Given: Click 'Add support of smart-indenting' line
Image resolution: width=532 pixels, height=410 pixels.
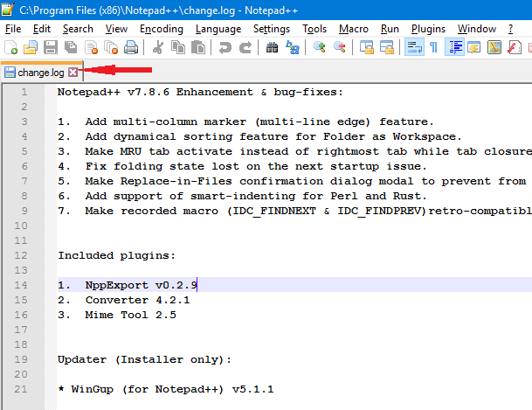Looking at the screenshot, I should coord(242,196).
